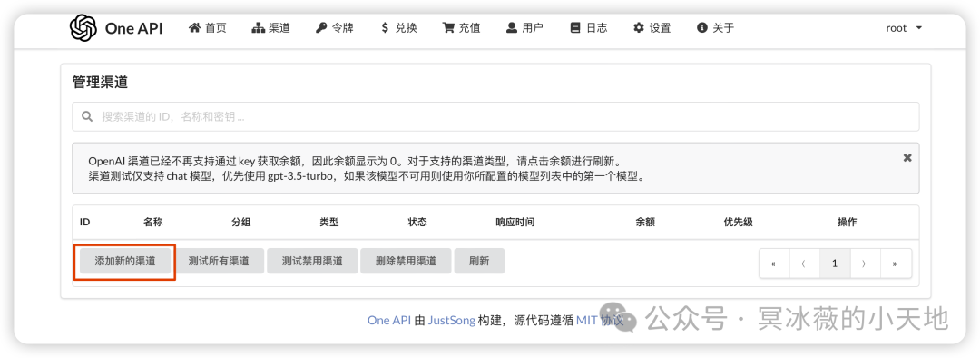Sort by the 响应时间 column header
The image size is (980, 358).
pos(515,223)
